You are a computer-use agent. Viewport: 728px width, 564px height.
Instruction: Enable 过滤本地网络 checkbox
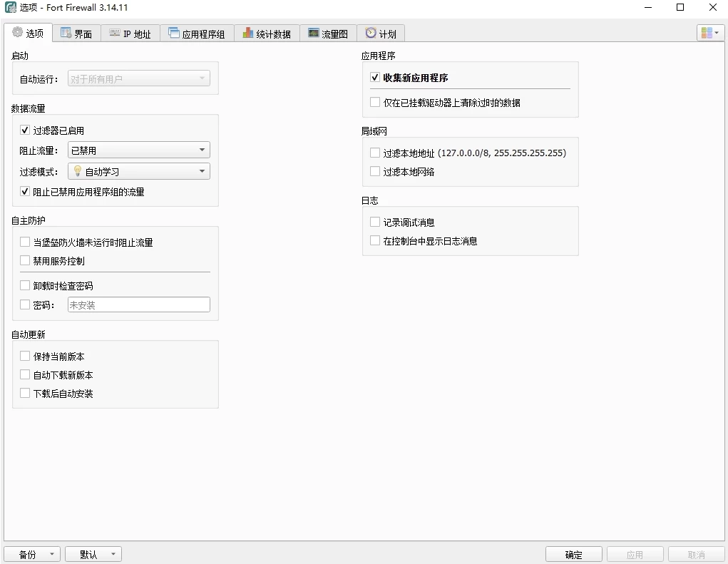[375, 172]
